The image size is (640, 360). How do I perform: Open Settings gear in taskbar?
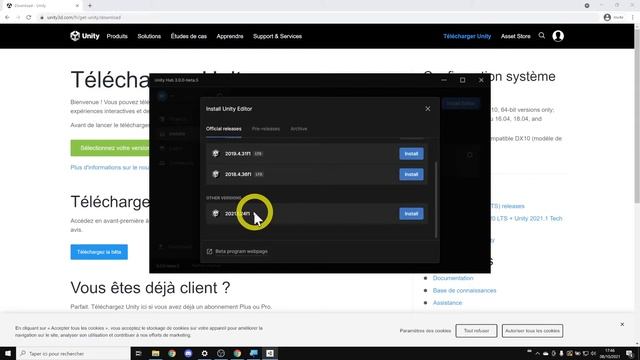click(204, 353)
